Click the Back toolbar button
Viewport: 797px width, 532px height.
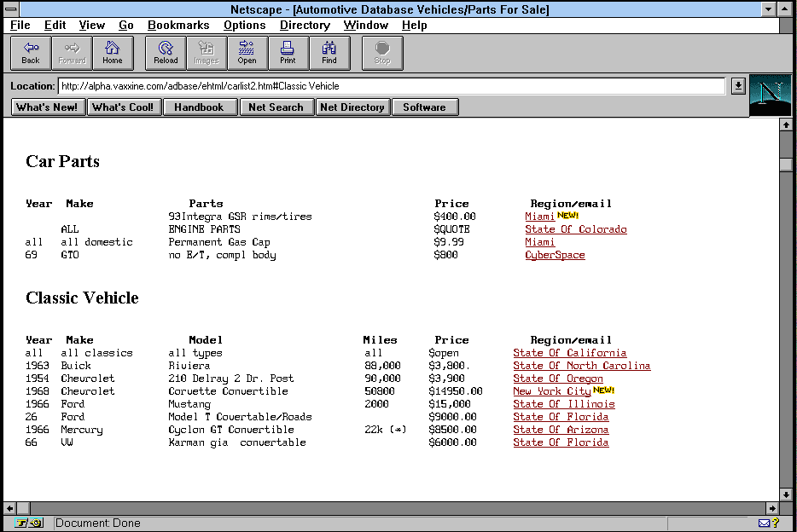(x=31, y=53)
